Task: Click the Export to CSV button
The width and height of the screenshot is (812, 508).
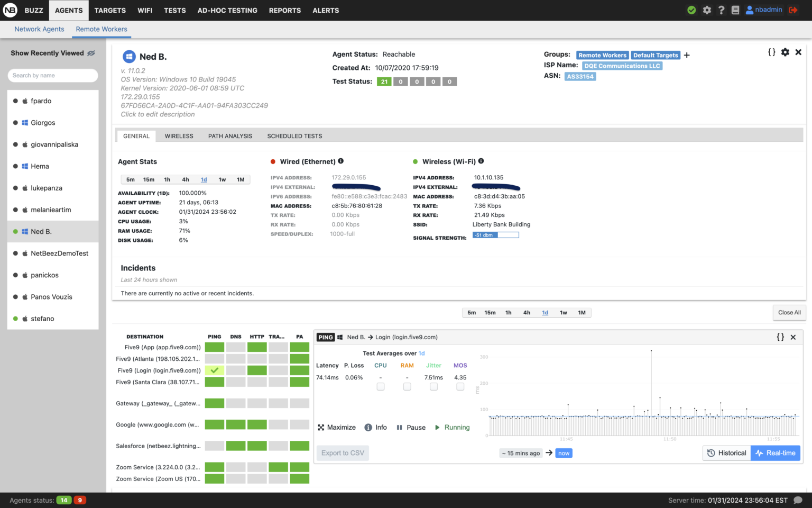Action: click(342, 453)
